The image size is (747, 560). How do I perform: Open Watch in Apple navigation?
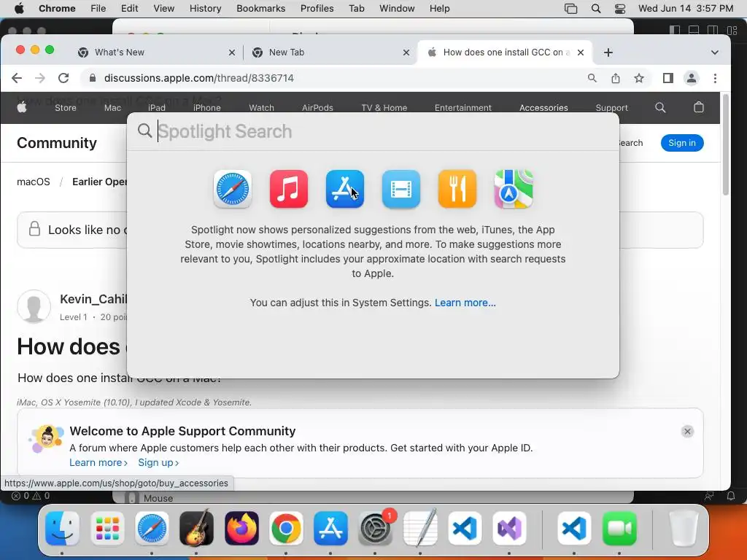pos(262,108)
